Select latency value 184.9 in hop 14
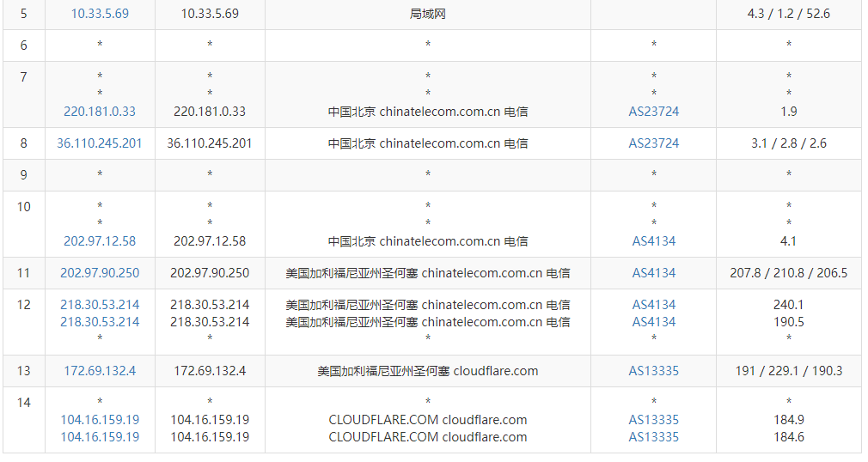 [x=789, y=420]
